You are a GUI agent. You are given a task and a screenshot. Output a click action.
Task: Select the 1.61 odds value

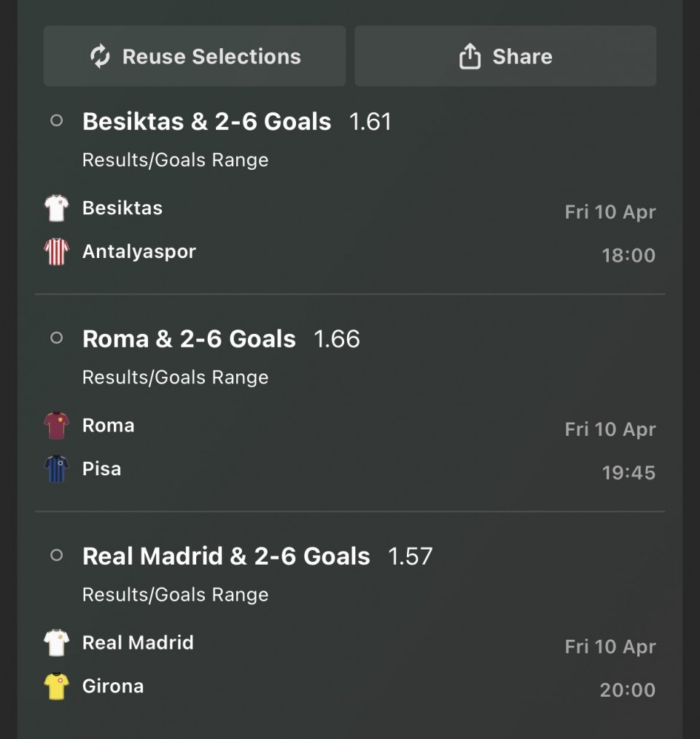[x=370, y=122]
